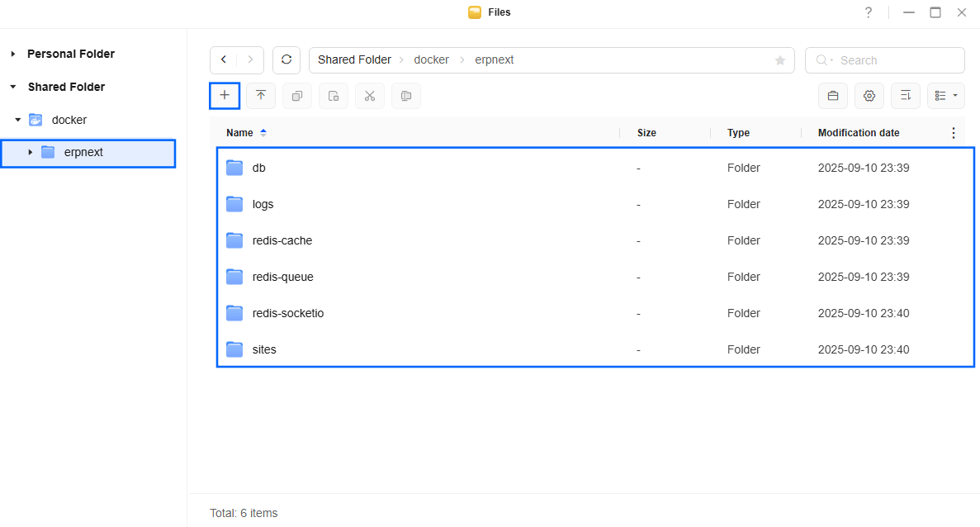Sort by the Name column header
Image resolution: width=980 pixels, height=527 pixels.
[239, 132]
